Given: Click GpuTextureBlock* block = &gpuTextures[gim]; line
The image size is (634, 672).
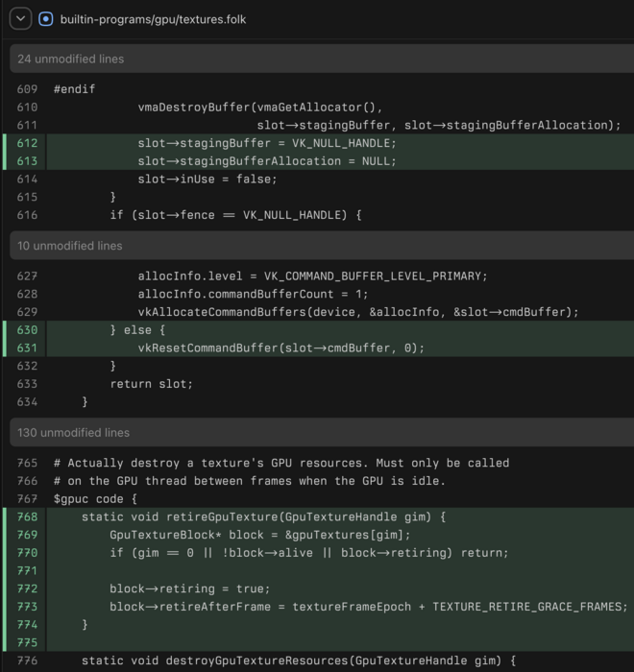Looking at the screenshot, I should pyautogui.click(x=260, y=535).
